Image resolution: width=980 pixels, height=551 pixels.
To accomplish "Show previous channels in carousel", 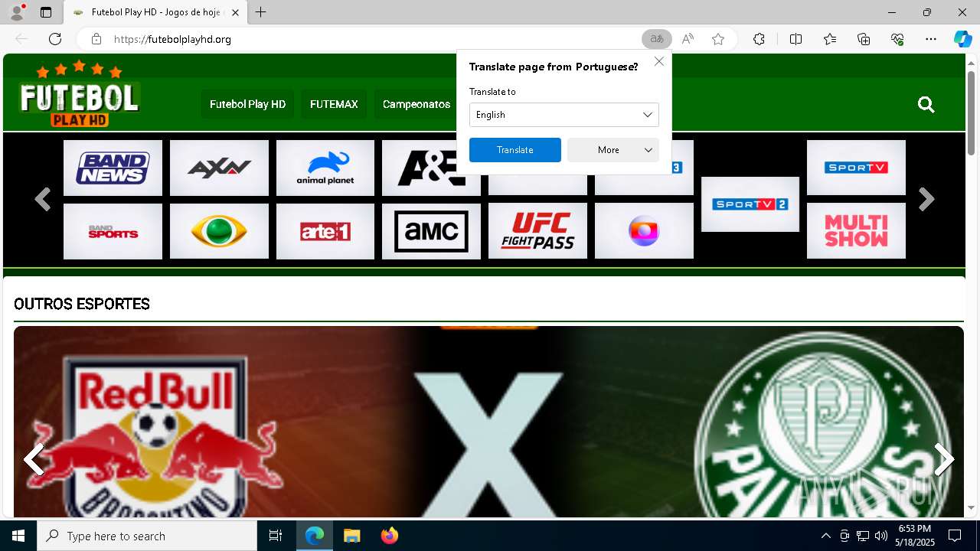I will coord(42,200).
